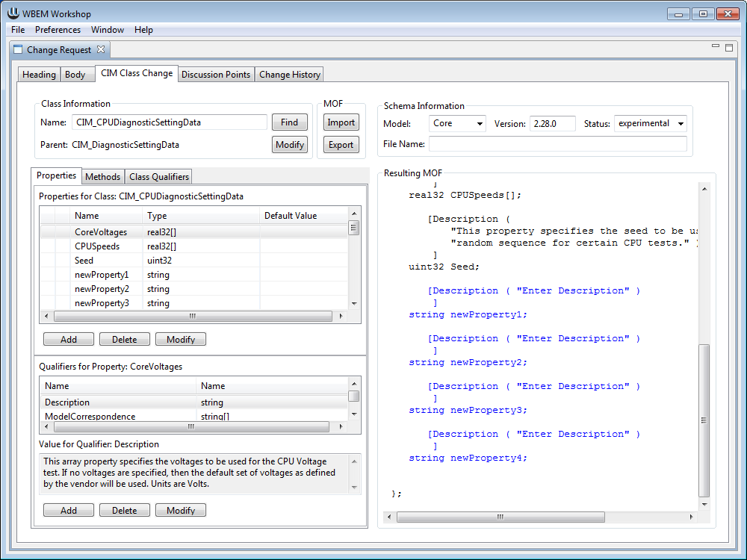The height and width of the screenshot is (560, 747).
Task: Click Resulting MOF horizontal scroll right arrow
Action: pos(691,517)
